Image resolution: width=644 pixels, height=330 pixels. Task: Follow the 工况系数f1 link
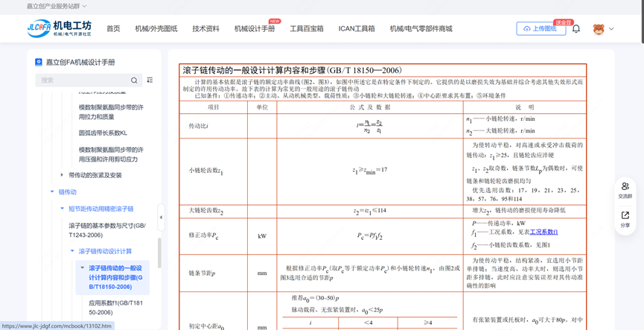[543, 232]
